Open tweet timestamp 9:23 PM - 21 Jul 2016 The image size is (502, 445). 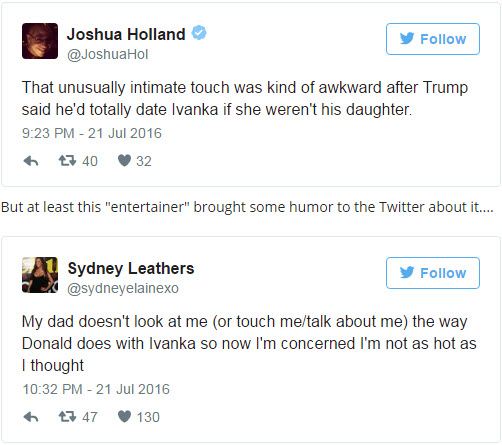pyautogui.click(x=92, y=133)
